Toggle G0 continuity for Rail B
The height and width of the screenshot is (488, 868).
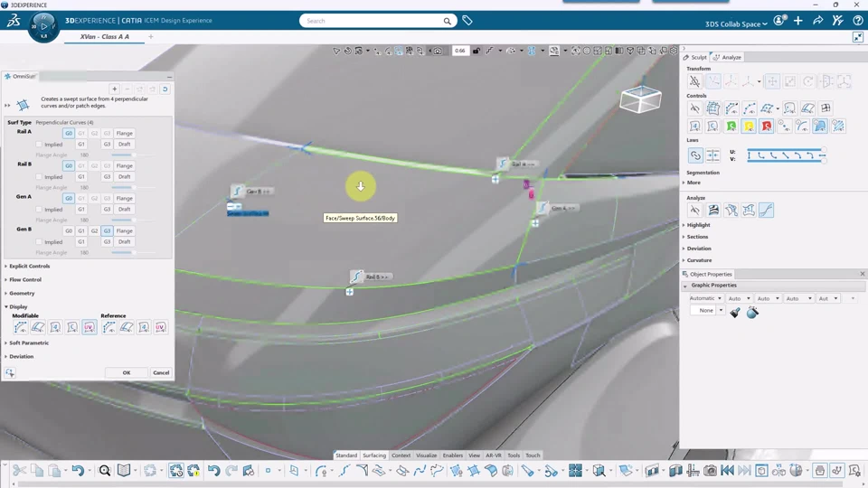tap(69, 166)
